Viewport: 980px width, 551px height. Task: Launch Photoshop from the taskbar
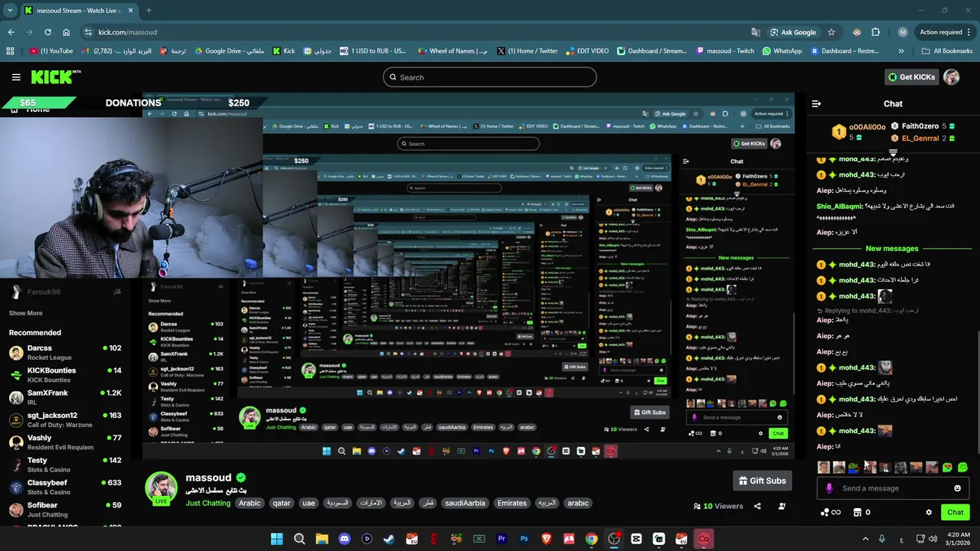click(x=524, y=539)
